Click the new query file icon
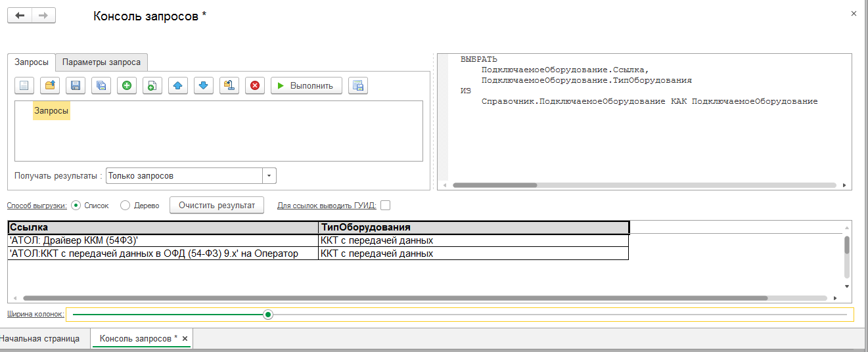Image resolution: width=868 pixels, height=352 pixels. 24,85
